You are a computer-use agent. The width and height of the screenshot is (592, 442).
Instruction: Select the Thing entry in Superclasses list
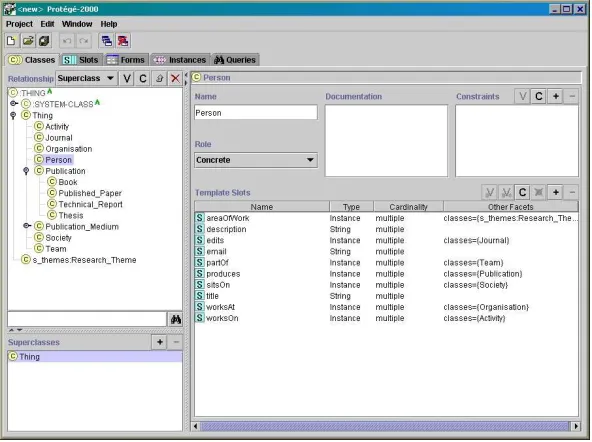click(95, 357)
